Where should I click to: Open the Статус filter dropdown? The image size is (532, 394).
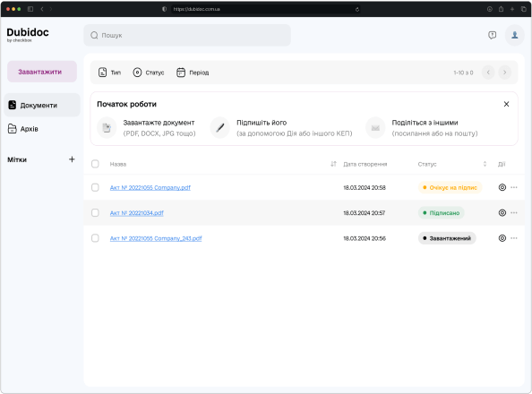pos(149,73)
